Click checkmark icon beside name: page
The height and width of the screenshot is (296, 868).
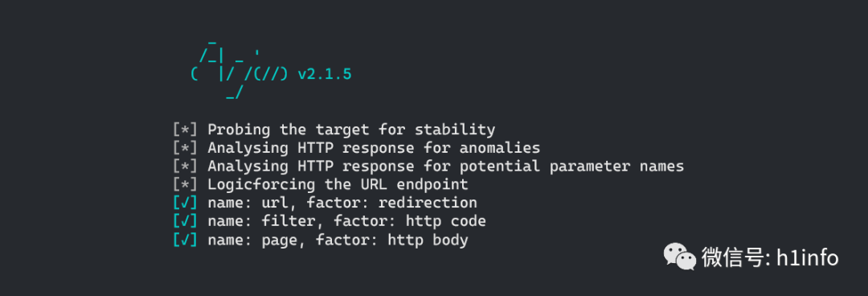185,240
